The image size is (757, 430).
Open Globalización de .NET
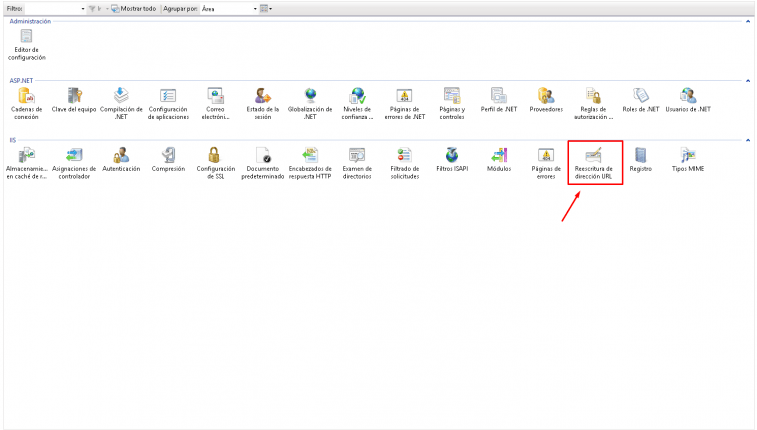[x=310, y=104]
